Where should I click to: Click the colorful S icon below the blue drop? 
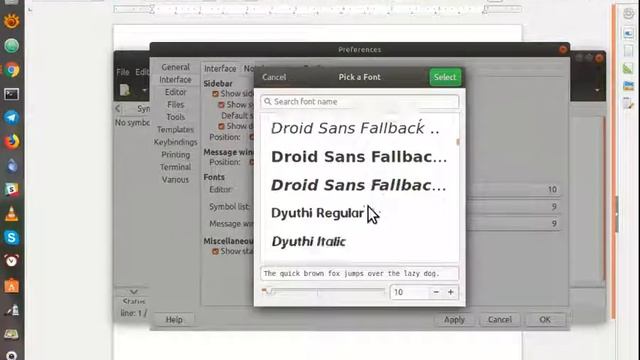pos(11,190)
